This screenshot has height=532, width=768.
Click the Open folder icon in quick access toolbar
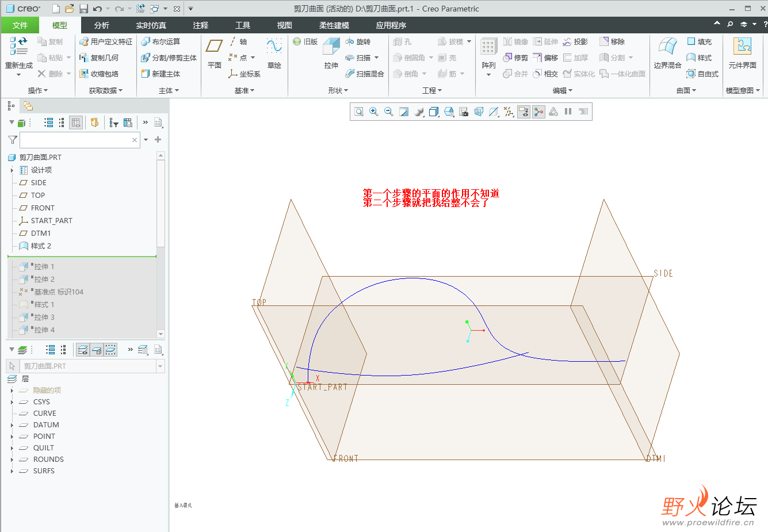[69, 9]
